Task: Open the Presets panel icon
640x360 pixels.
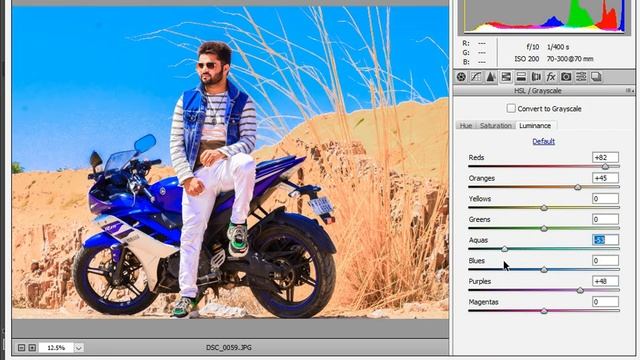Action: click(x=581, y=77)
